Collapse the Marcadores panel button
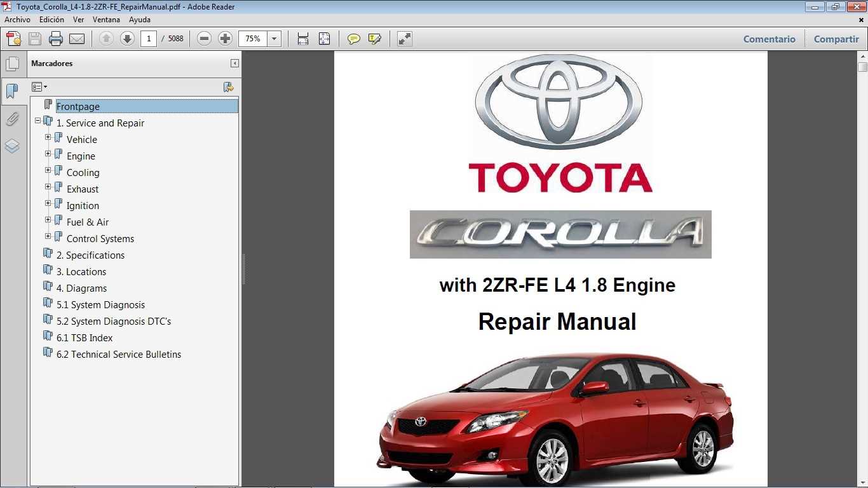 coord(234,64)
